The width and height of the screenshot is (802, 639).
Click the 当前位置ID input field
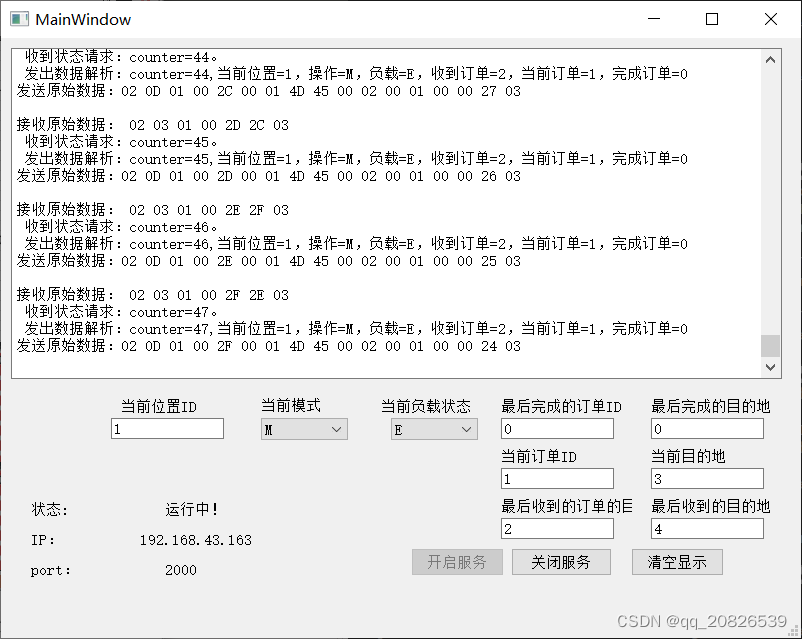[166, 428]
